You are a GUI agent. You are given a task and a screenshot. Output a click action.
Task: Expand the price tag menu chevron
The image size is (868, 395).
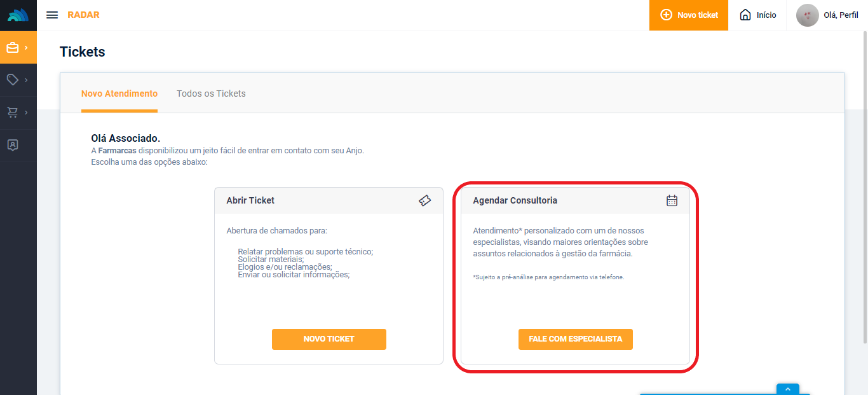click(26, 80)
